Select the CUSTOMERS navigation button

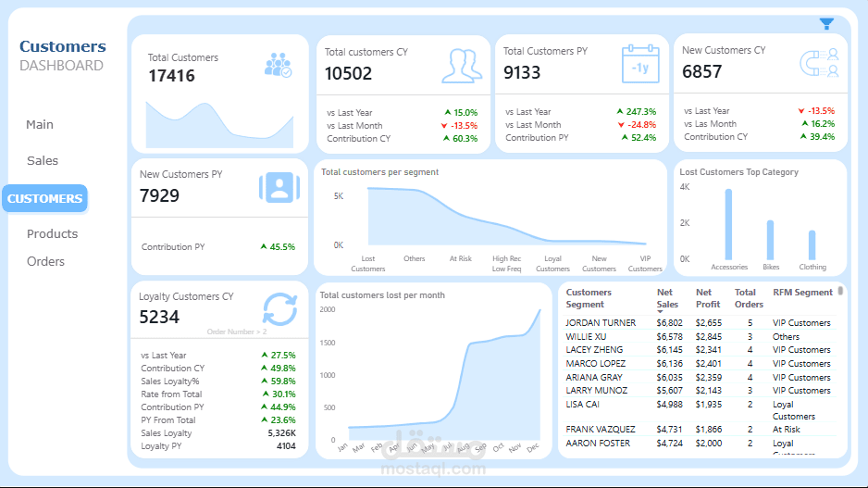44,198
